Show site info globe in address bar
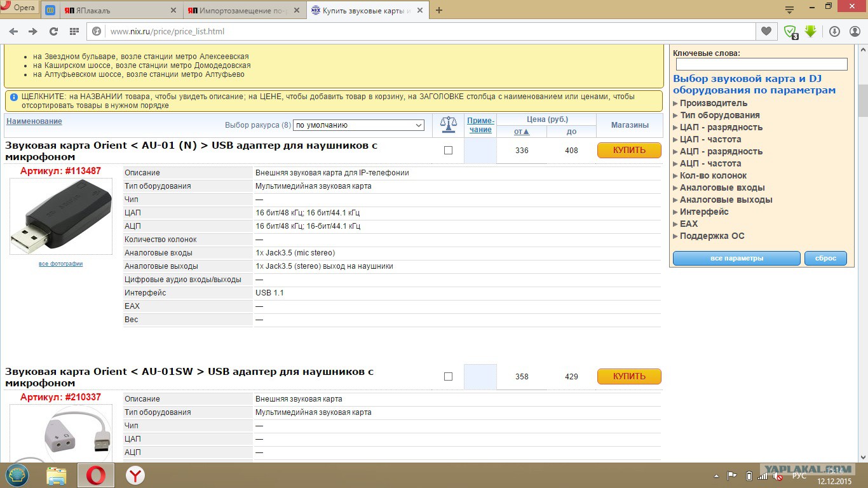This screenshot has height=488, width=868. (97, 31)
